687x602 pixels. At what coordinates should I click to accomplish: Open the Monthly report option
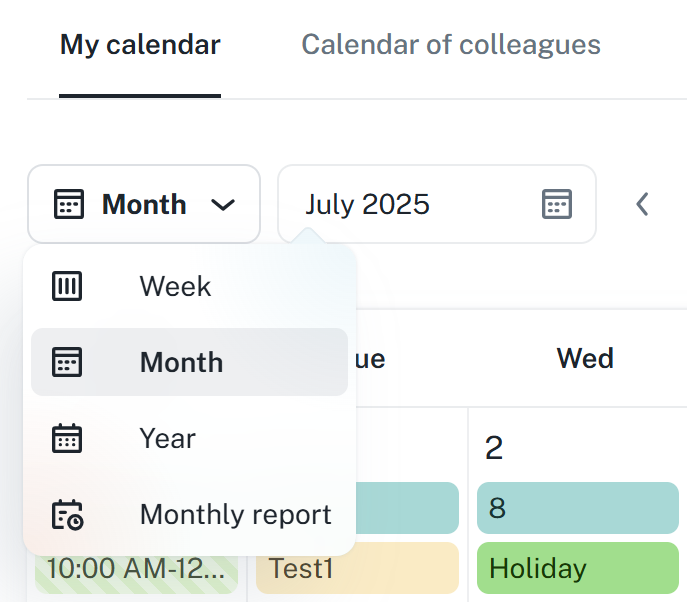pyautogui.click(x=235, y=514)
